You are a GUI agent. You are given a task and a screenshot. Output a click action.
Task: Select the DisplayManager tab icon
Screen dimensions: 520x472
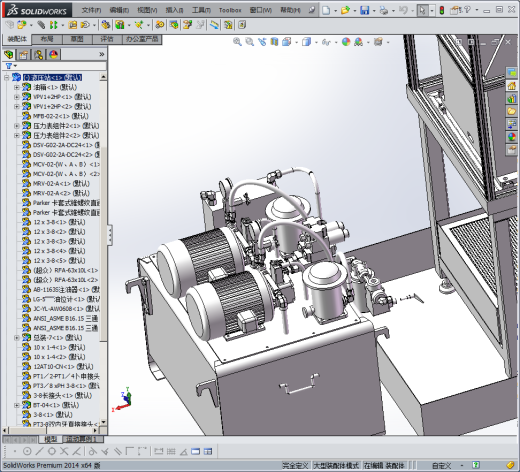coord(53,54)
